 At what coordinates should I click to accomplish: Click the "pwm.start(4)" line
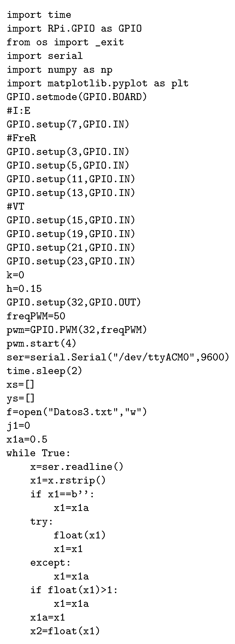coord(41,344)
